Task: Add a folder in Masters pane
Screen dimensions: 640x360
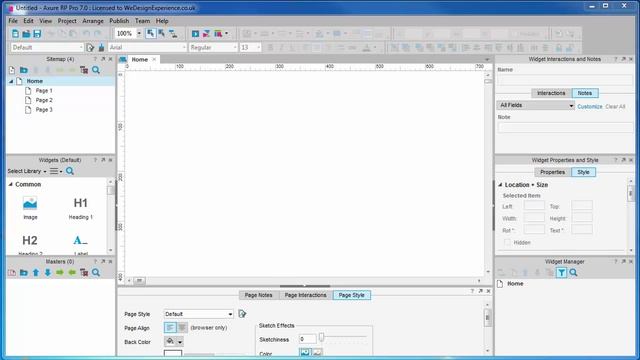Action: pyautogui.click(x=24, y=273)
